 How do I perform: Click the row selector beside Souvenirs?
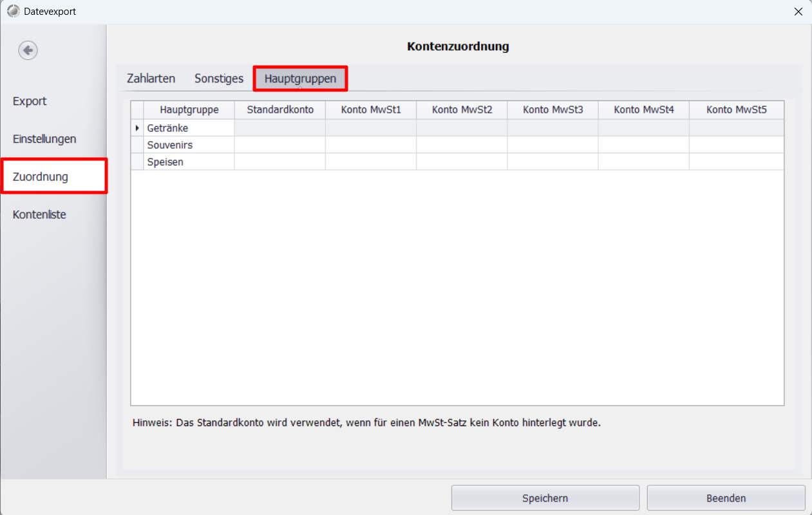137,145
